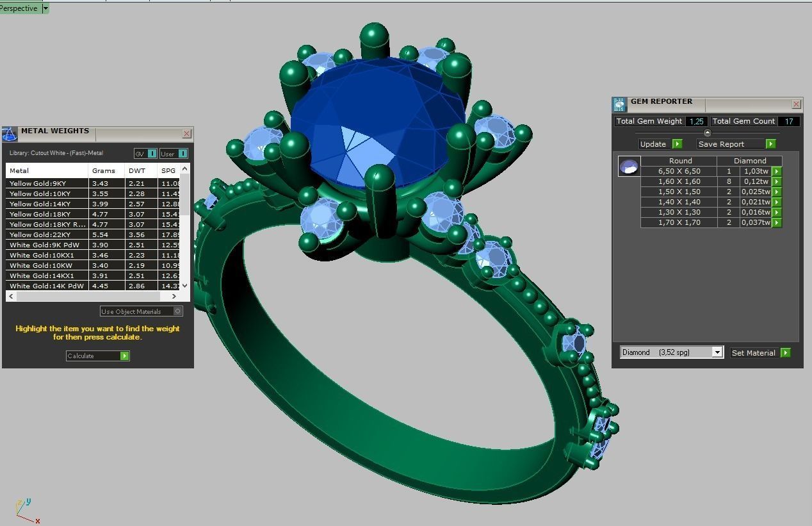Close the Metal Weights panel
Image resolution: width=812 pixels, height=526 pixels.
(x=186, y=133)
